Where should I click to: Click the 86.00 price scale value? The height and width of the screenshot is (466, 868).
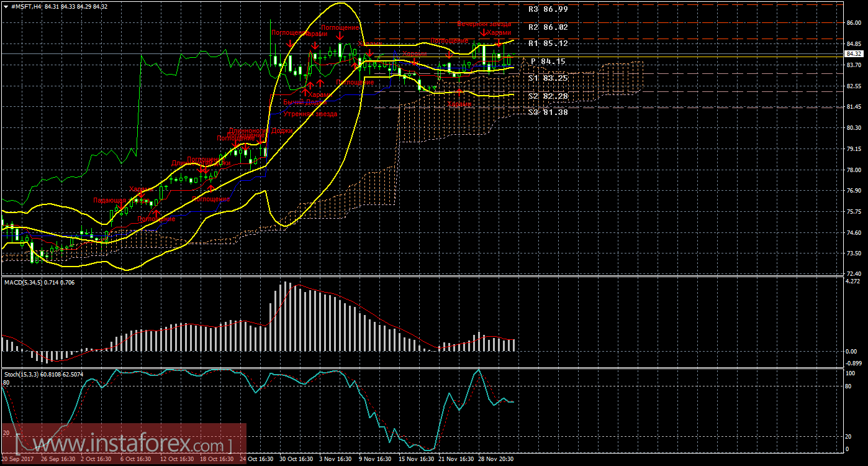pos(853,23)
